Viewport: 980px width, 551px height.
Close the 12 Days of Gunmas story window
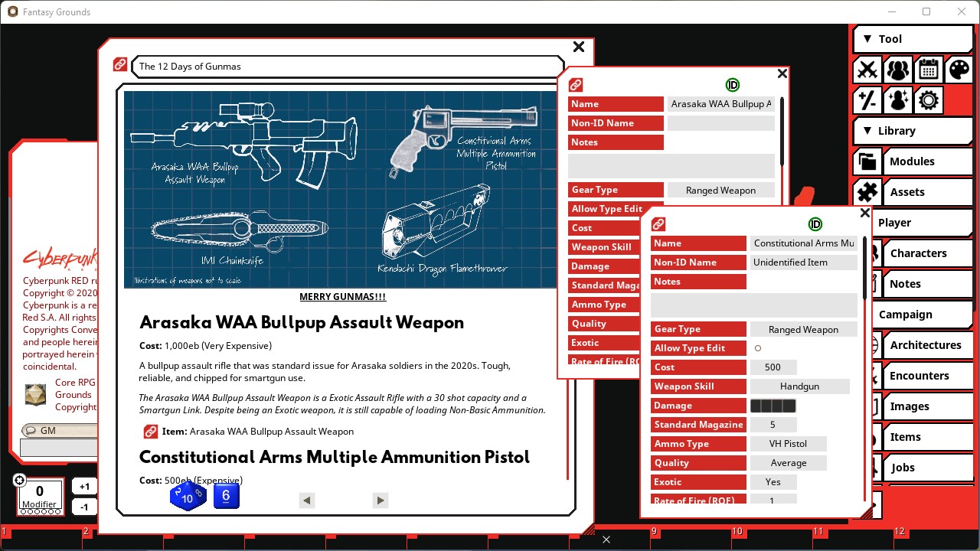click(x=579, y=47)
